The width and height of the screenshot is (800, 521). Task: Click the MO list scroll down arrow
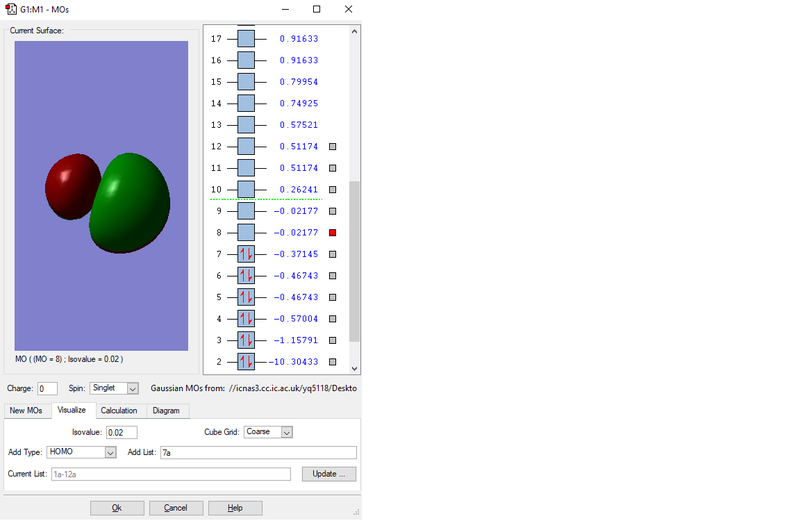pos(355,368)
